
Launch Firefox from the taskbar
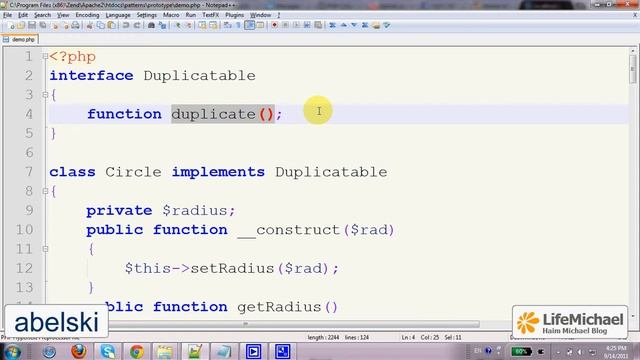click(78, 351)
